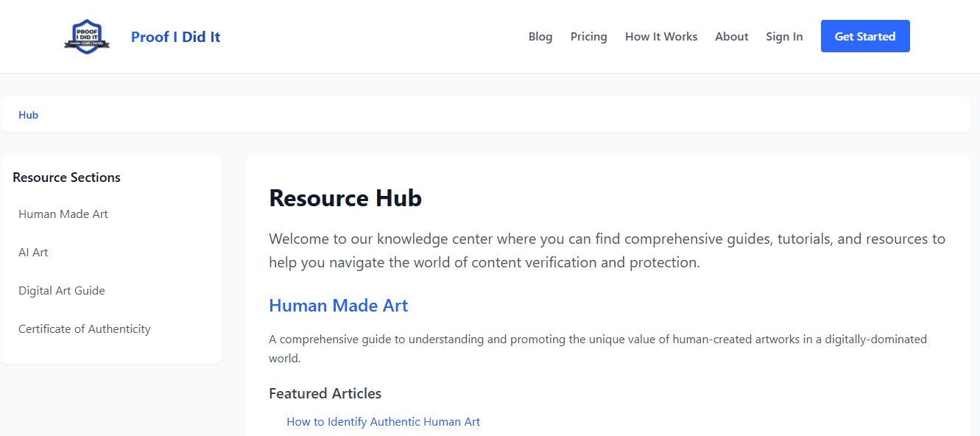The image size is (980, 436).
Task: Click Sign In in the header
Action: coord(783,37)
